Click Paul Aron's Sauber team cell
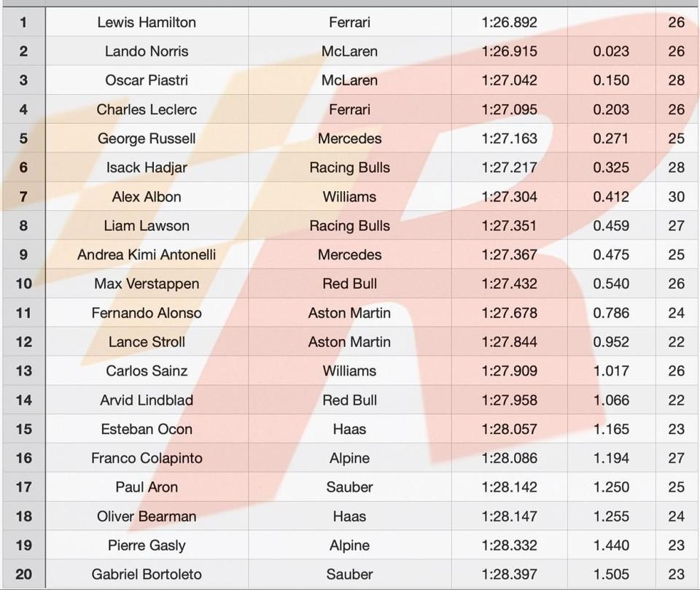The height and width of the screenshot is (590, 700). tap(349, 487)
